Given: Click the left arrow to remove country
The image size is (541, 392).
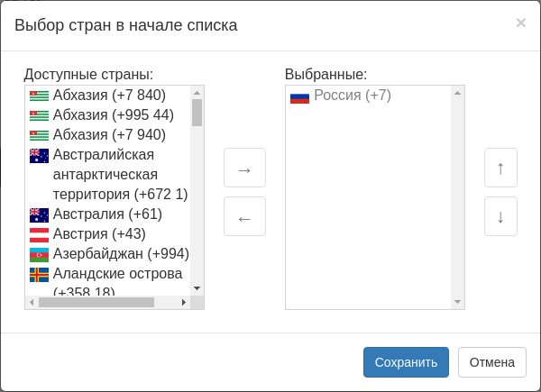Looking at the screenshot, I should 244,216.
